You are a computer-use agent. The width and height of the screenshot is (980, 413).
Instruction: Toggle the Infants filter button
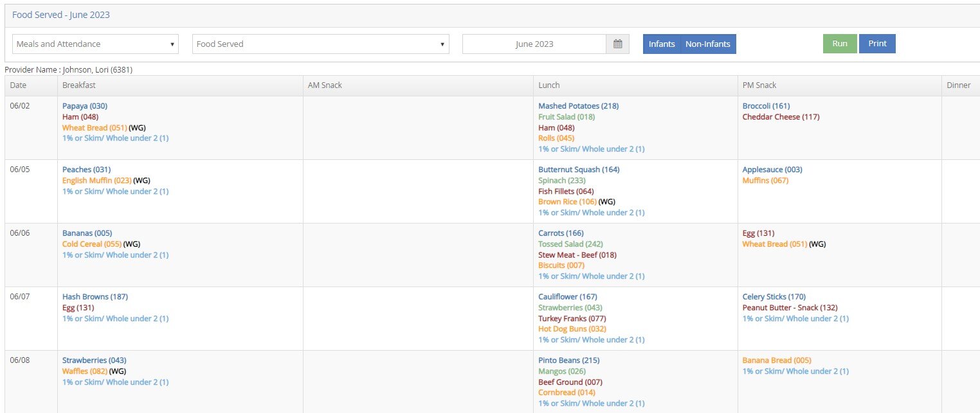(661, 44)
